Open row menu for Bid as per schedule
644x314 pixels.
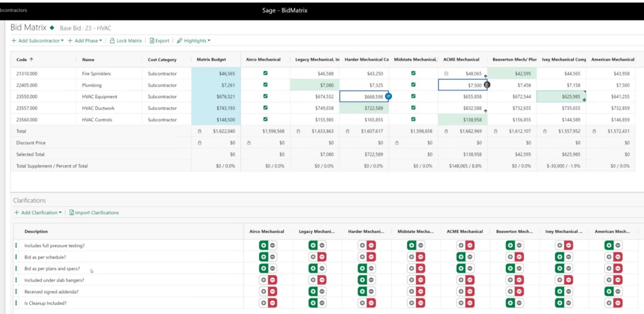(x=17, y=257)
